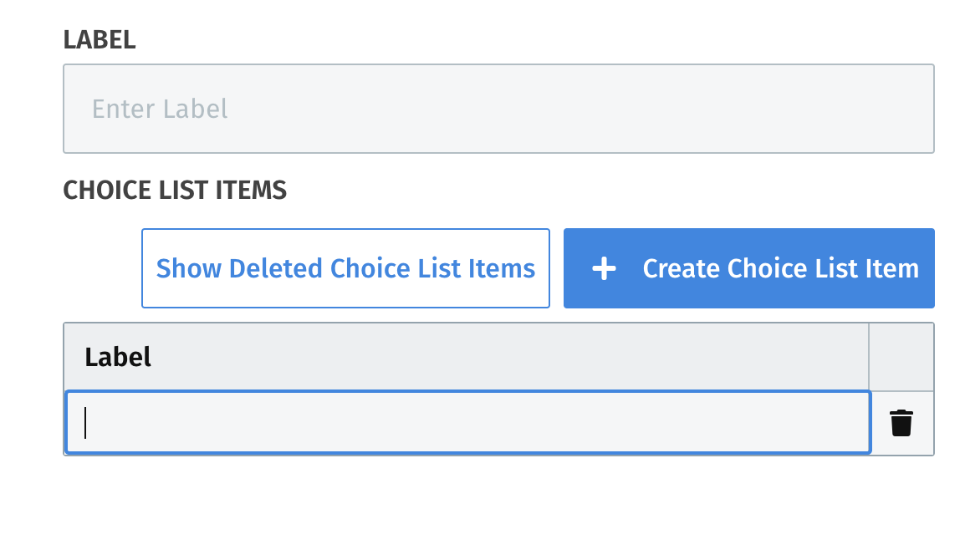Click the word 'Label' in table header
The image size is (965, 560).
118,357
